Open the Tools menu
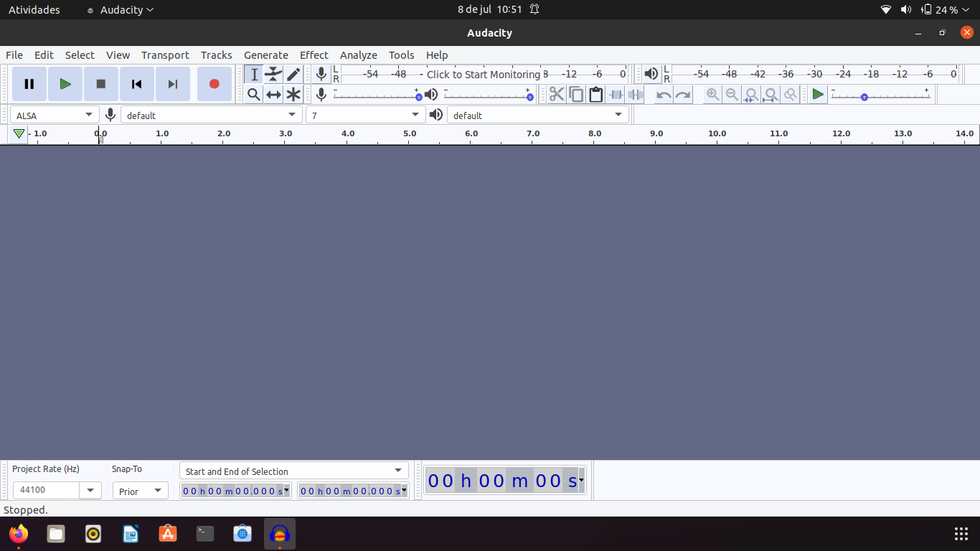This screenshot has height=551, width=980. (x=401, y=55)
